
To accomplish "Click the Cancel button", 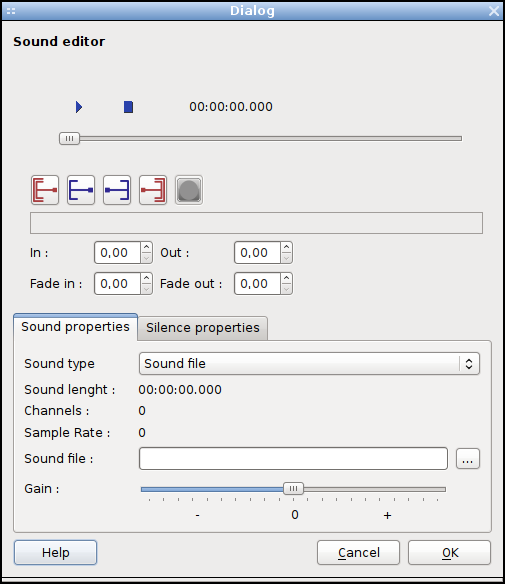I will [x=358, y=552].
